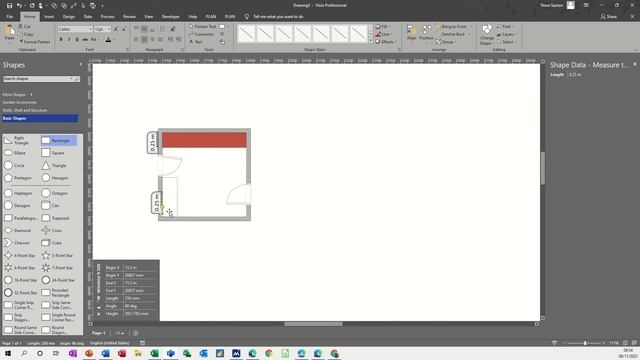Open Windows Start menu
This screenshot has width=640, height=360.
pos(8,353)
